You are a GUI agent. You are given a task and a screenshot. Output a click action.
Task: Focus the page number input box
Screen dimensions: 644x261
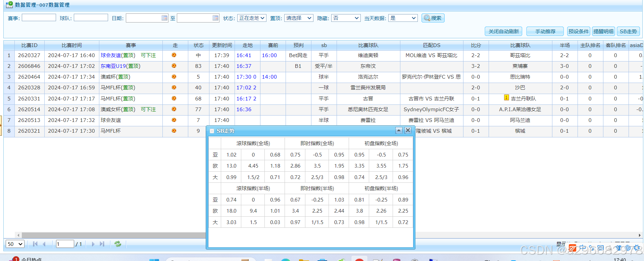point(65,244)
